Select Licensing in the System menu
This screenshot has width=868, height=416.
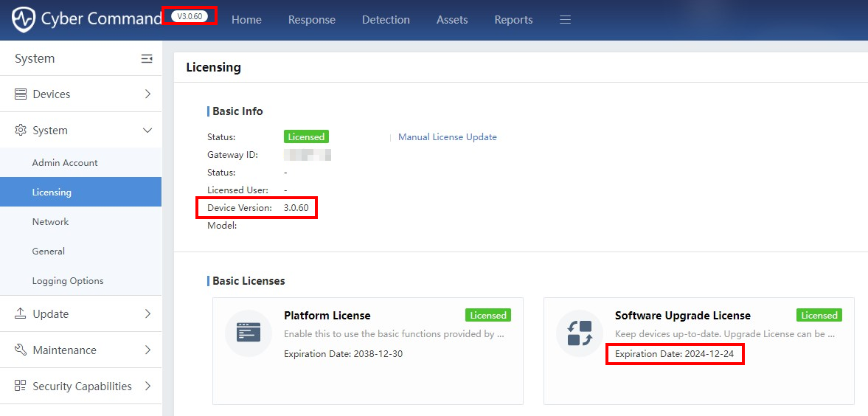click(81, 193)
